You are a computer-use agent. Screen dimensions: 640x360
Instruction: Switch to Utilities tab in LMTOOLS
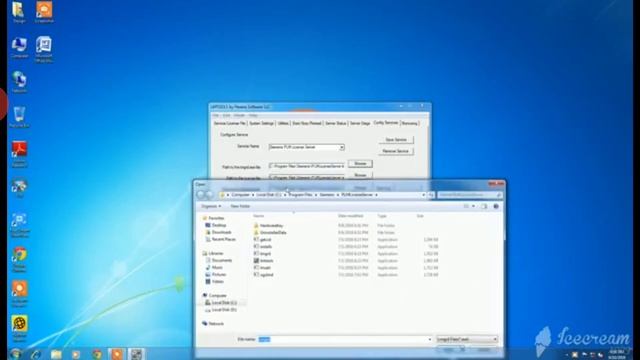pyautogui.click(x=283, y=123)
